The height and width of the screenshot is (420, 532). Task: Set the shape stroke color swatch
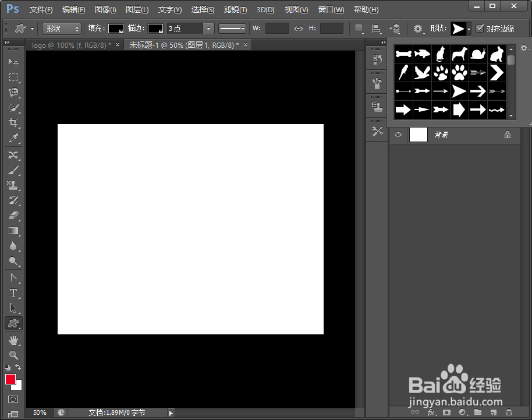pyautogui.click(x=155, y=29)
